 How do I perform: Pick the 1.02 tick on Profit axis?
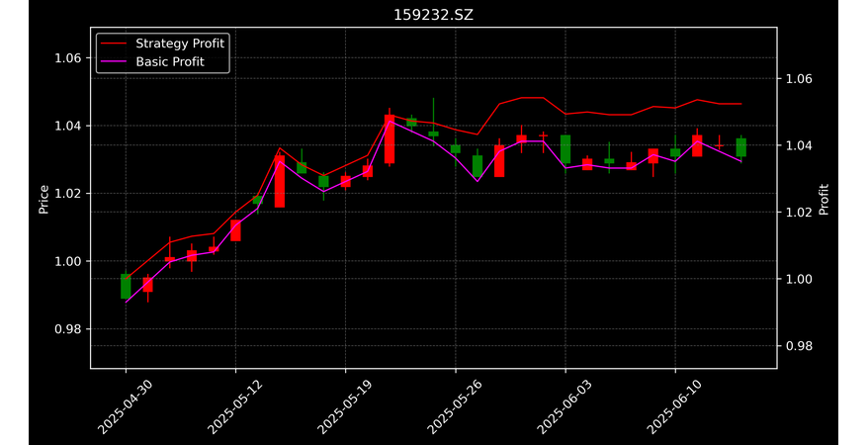pos(799,213)
